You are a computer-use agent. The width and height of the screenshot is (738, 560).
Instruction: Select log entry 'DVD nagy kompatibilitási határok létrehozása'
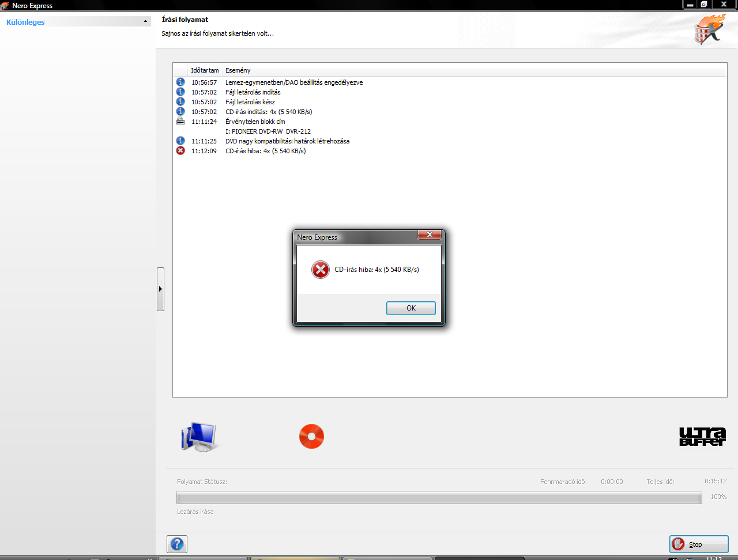tap(288, 141)
